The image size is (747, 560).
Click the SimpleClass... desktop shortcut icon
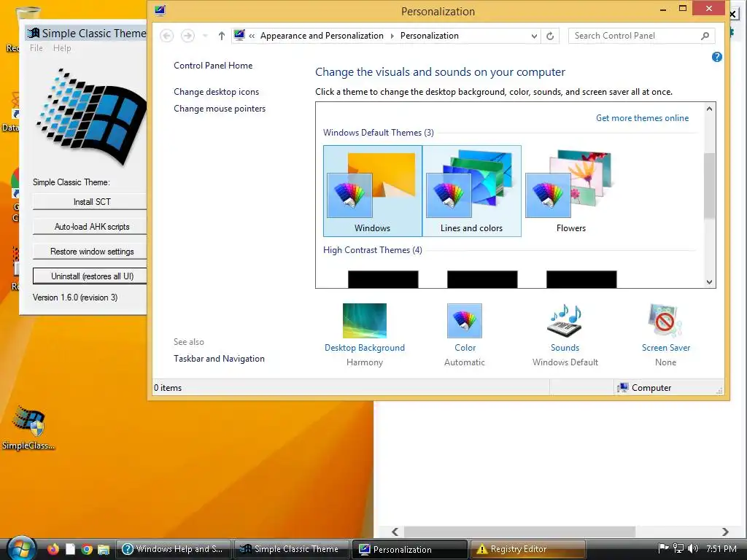(28, 422)
